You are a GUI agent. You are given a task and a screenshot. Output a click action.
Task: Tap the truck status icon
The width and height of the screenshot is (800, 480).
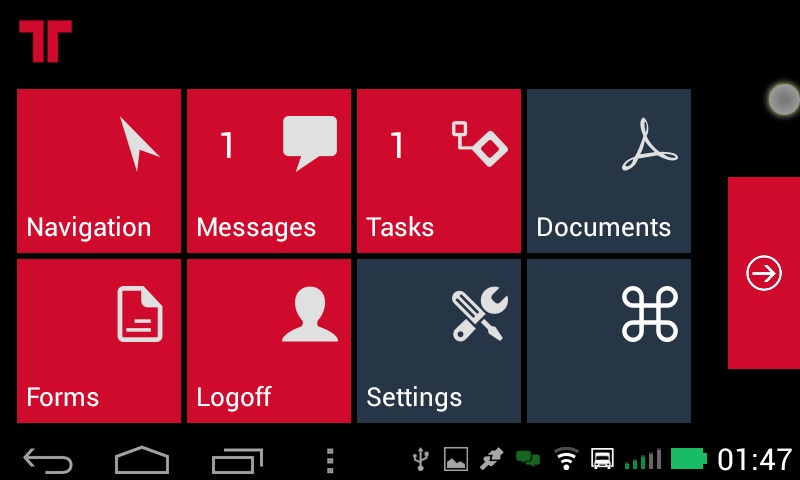pos(602,459)
